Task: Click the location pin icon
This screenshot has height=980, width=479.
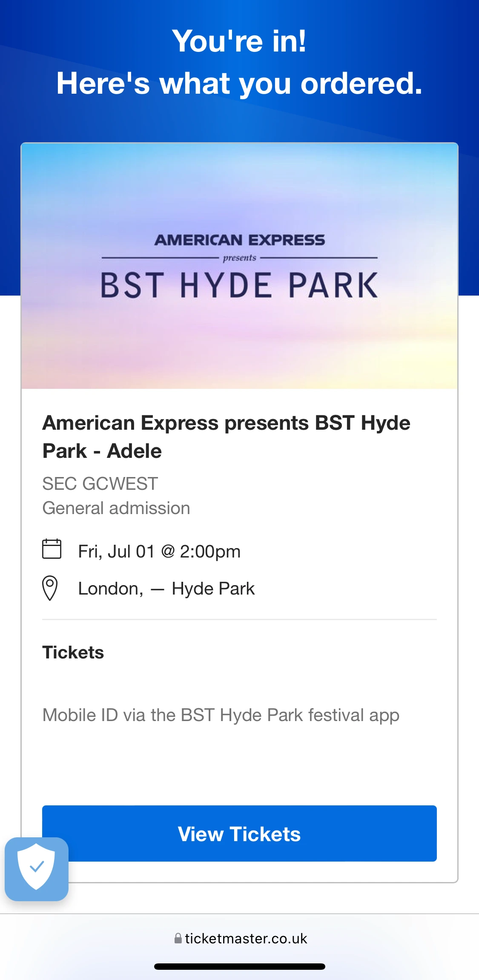Action: pos(50,588)
